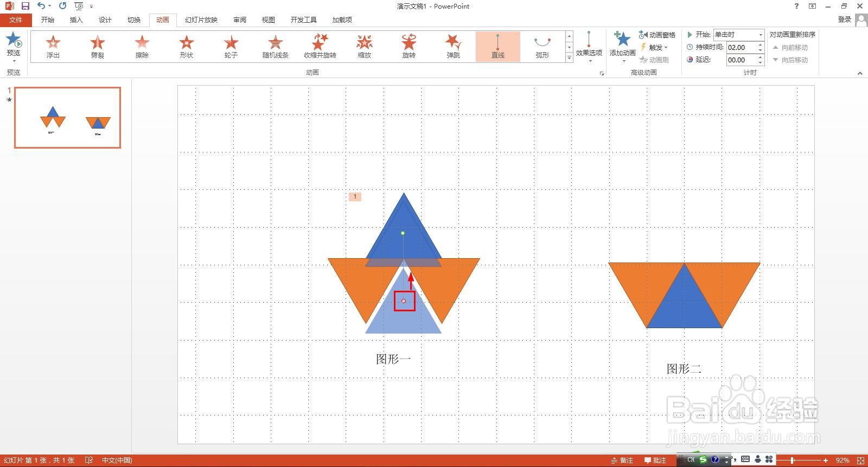Open the 备注 notes pane

tap(622, 460)
